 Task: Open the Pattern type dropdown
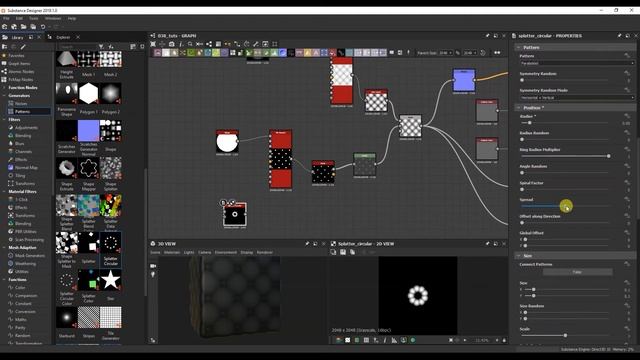[x=577, y=63]
